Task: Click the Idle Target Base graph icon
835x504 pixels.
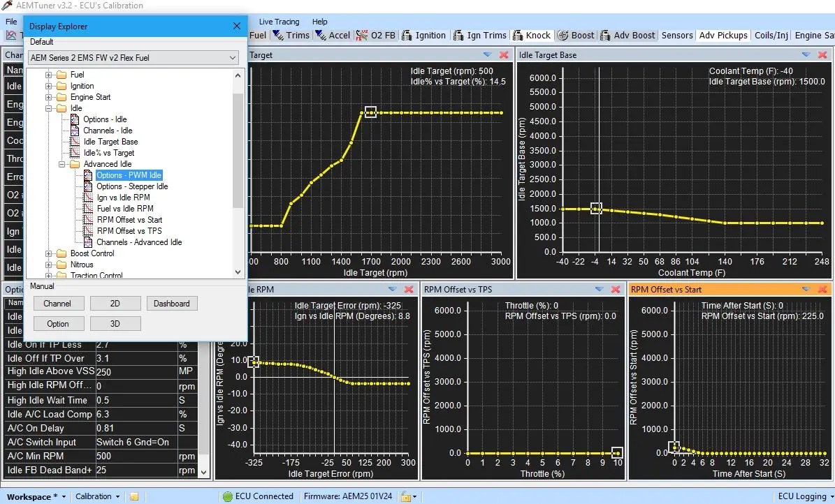Action: pos(75,142)
